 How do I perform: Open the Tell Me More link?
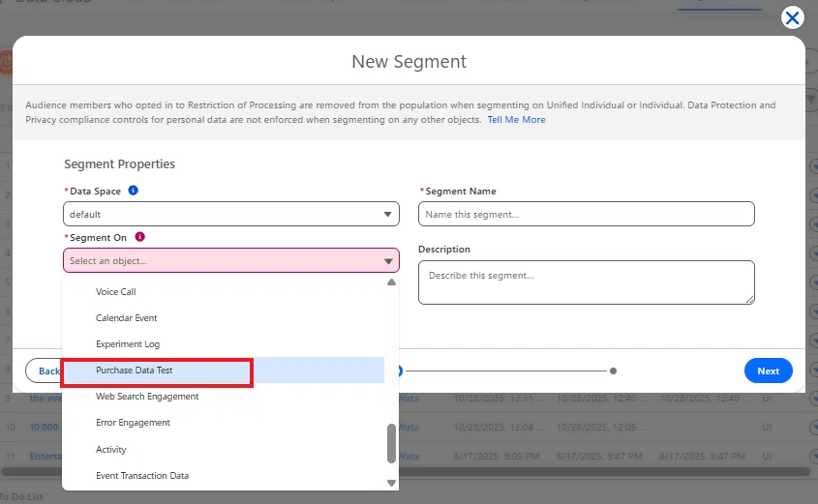(x=517, y=119)
